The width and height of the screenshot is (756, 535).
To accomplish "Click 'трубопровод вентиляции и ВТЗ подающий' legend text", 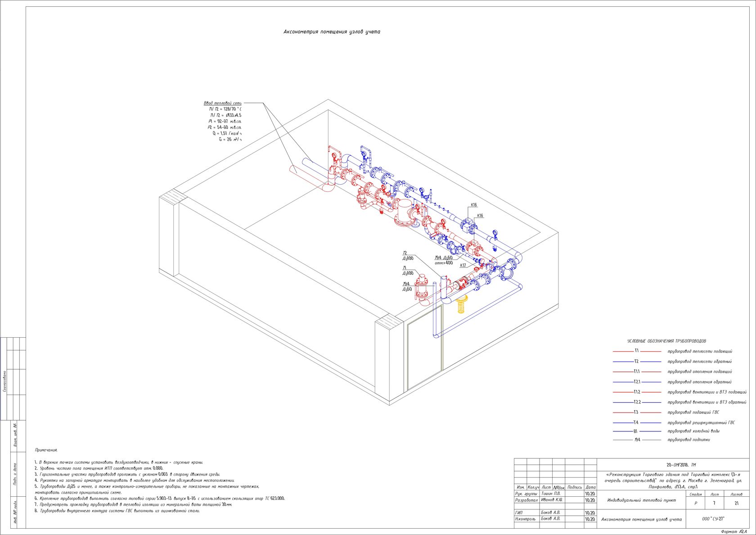I will coord(707,392).
